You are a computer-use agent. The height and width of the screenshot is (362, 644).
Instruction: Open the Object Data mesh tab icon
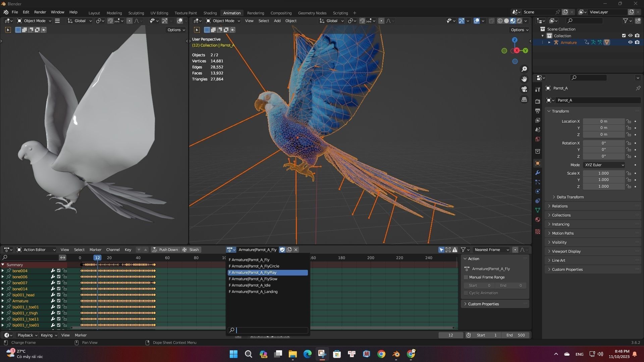(x=538, y=210)
